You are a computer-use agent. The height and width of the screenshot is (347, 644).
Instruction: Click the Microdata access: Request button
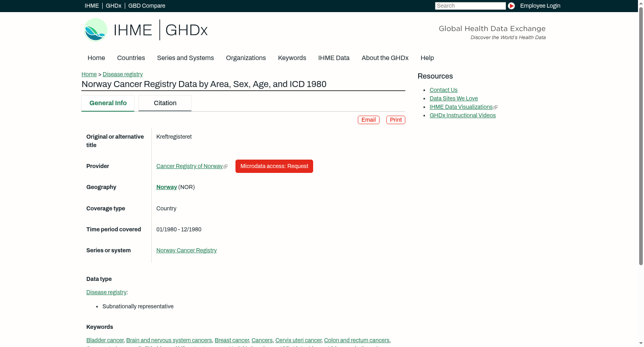[x=274, y=166]
